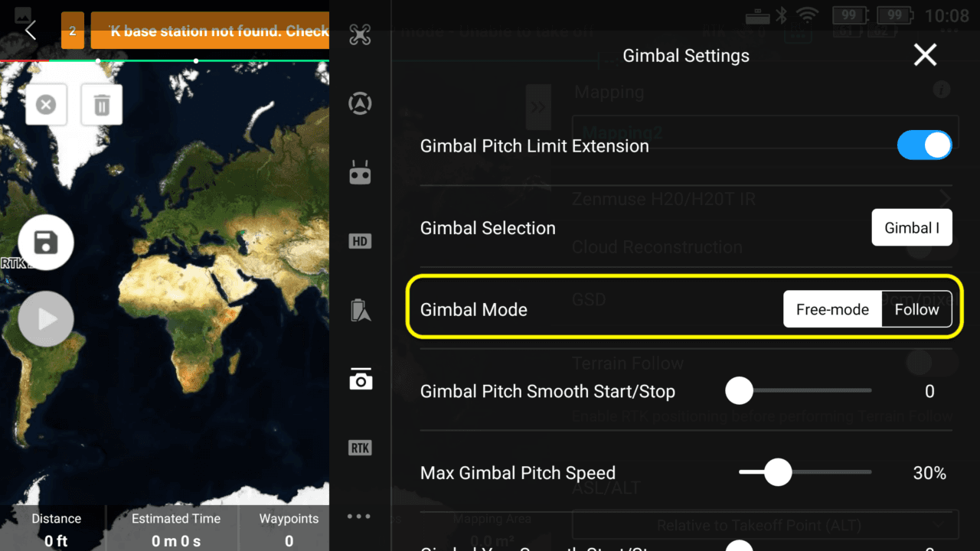This screenshot has width=980, height=551.
Task: Open more settings with three dots icon
Action: point(359,517)
